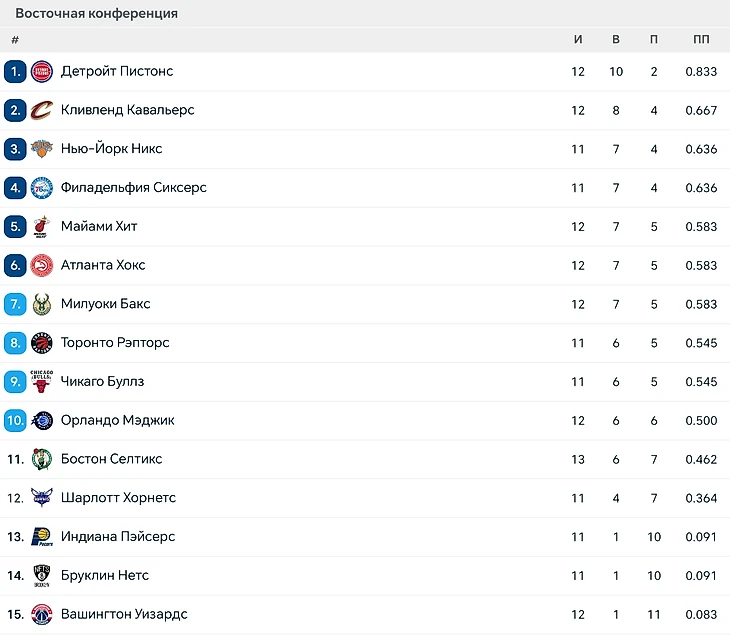Select Вашингтон Уизардс team name
This screenshot has width=730, height=639.
click(x=124, y=614)
